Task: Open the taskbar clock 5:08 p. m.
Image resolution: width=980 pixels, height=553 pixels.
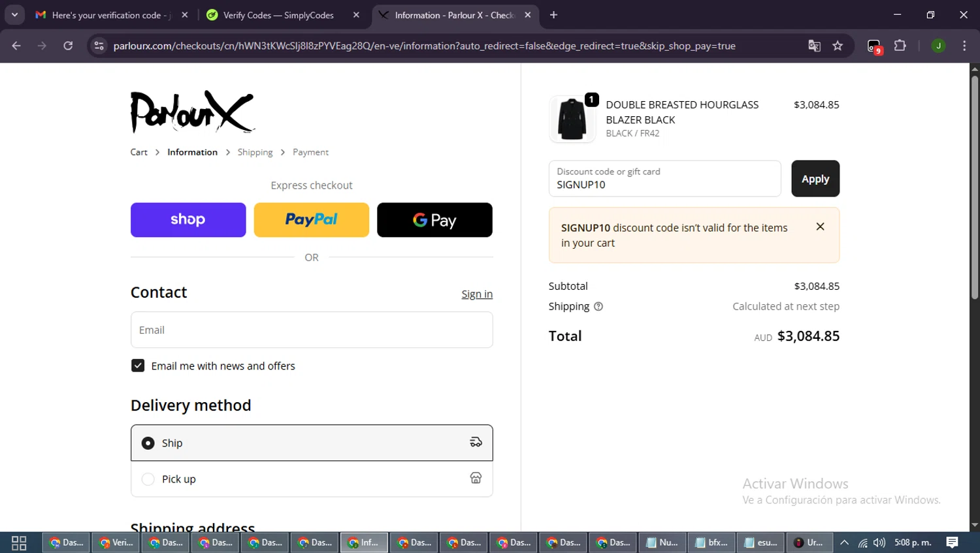Action: [913, 543]
